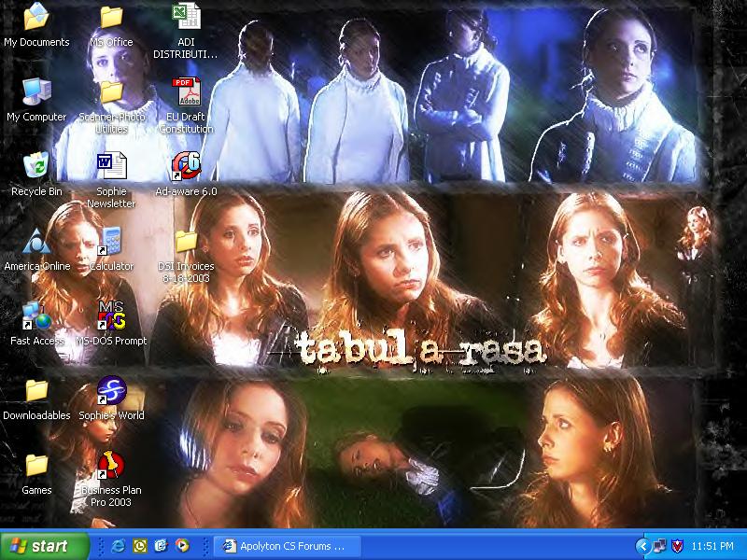Click the McAfee shield tray icon
The height and width of the screenshot is (560, 747).
(x=678, y=546)
